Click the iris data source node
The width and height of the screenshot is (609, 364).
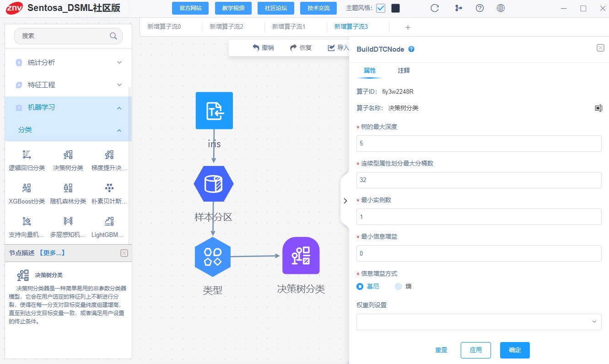[214, 111]
